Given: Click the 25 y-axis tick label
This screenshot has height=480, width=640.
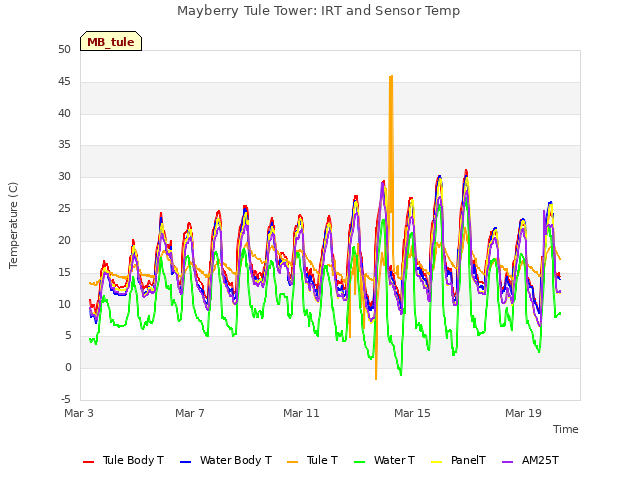Looking at the screenshot, I should (64, 209).
